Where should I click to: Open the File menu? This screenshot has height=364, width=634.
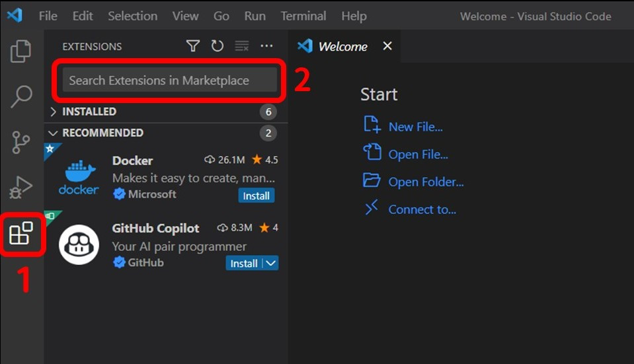48,16
